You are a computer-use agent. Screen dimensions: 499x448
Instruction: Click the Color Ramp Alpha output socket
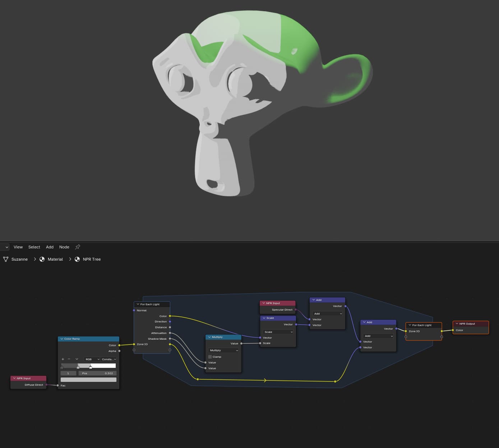pos(119,351)
